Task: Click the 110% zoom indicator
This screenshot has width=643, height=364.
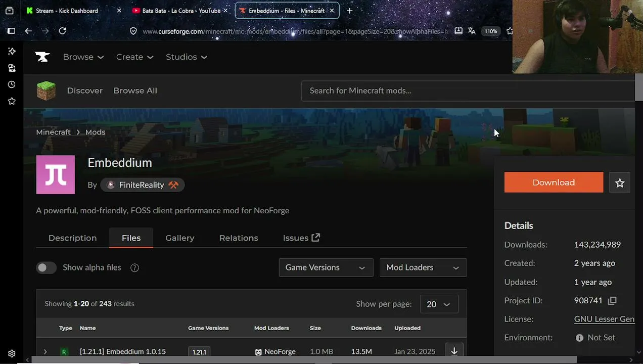Action: pos(491,31)
